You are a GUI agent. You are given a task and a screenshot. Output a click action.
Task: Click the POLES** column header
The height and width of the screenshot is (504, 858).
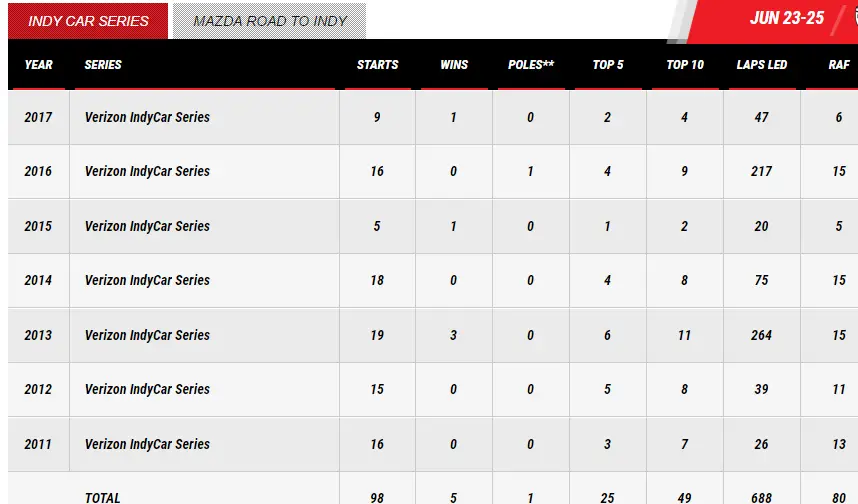(530, 65)
